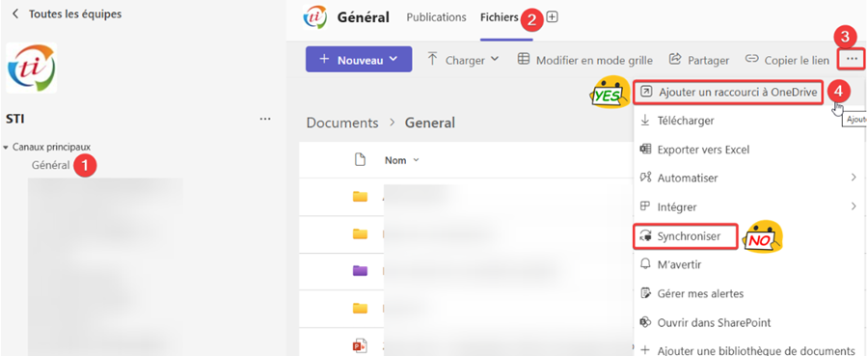Viewport: 868px width, 356px height.
Task: Click Modifier en mode grille
Action: 584,60
